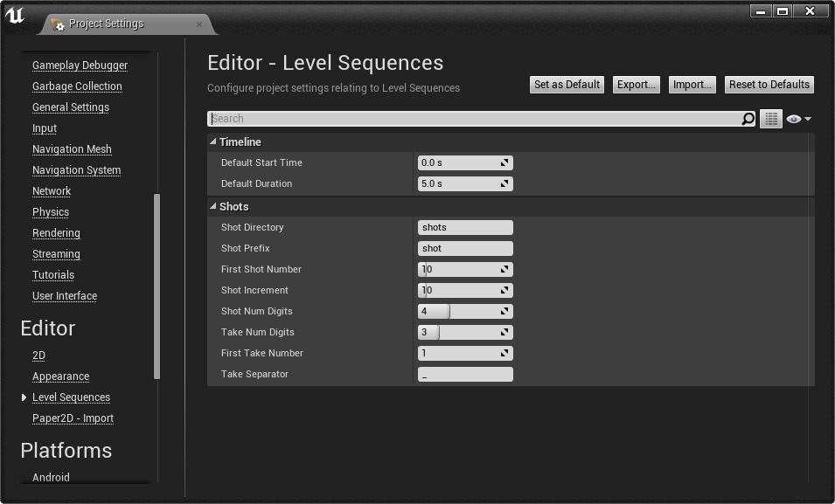Click the Default Start Time spinner arrow
Image resolution: width=835 pixels, height=504 pixels.
click(x=504, y=163)
